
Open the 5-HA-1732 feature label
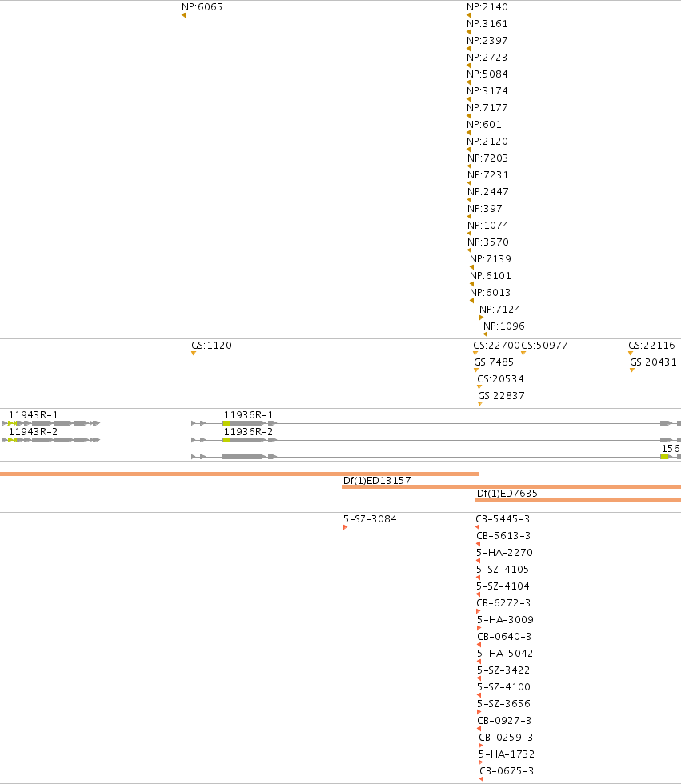507,754
